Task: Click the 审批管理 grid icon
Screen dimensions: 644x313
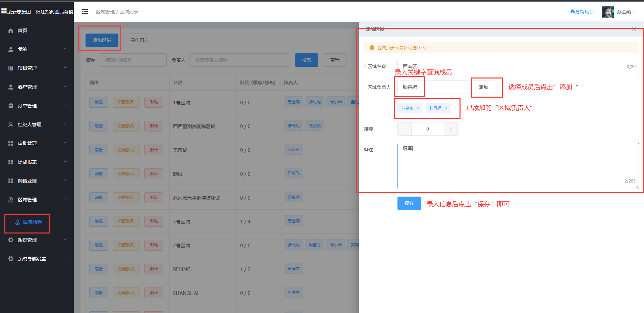Action: tap(11, 143)
